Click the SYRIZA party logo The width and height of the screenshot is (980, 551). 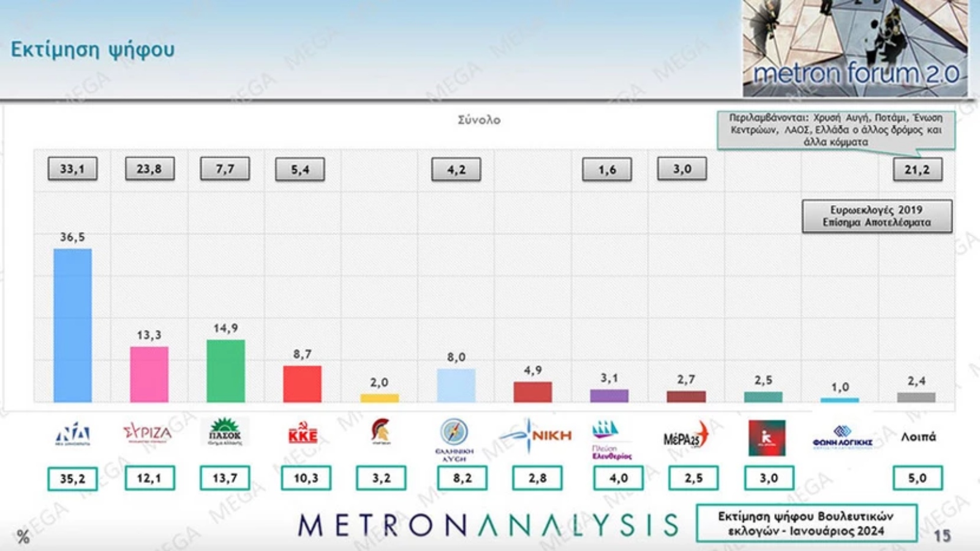click(x=148, y=433)
